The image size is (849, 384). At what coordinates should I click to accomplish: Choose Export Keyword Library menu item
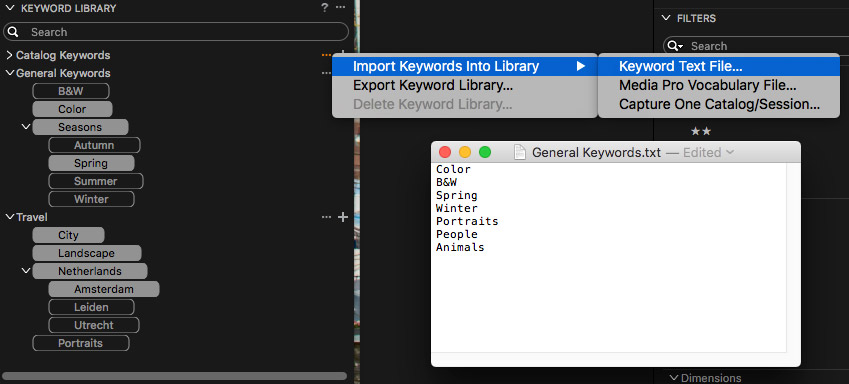465,85
